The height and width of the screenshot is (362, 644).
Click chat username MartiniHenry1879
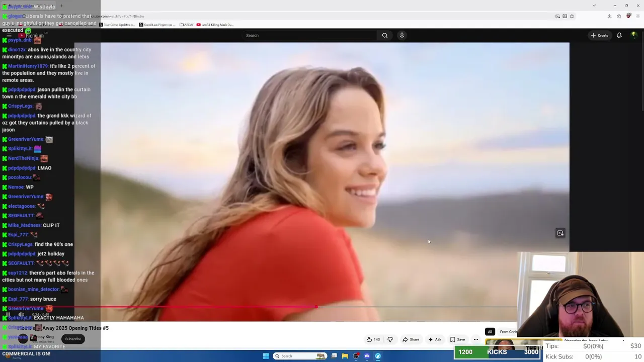tap(28, 66)
